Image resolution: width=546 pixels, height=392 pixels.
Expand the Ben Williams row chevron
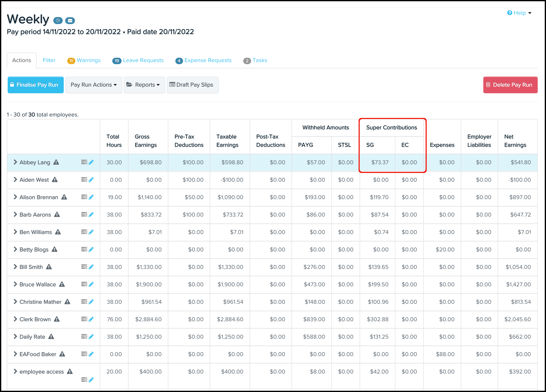pyautogui.click(x=15, y=232)
